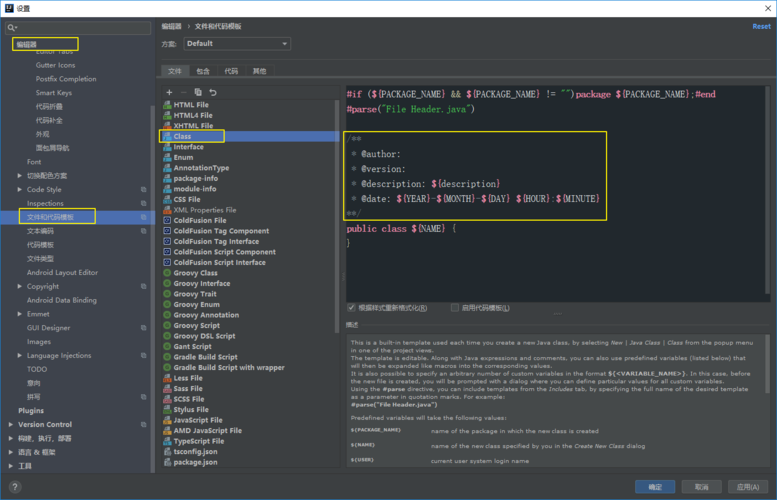Switch to the Includes tab
Image resolution: width=777 pixels, height=500 pixels.
[x=203, y=71]
